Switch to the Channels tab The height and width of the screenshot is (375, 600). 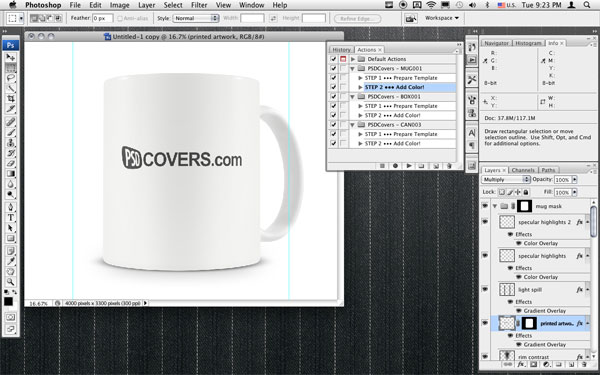[523, 170]
